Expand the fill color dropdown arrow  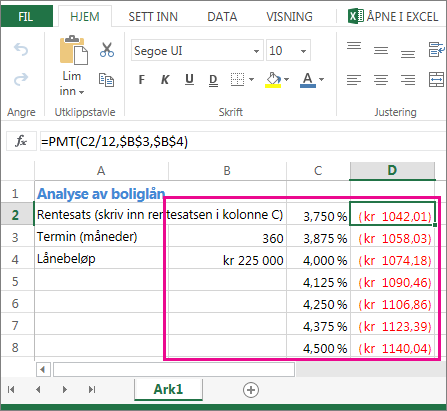pyautogui.click(x=287, y=79)
